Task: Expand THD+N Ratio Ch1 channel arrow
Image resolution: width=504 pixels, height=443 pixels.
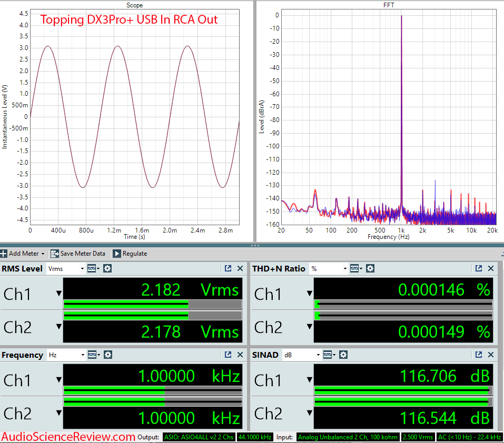Action: [310, 293]
